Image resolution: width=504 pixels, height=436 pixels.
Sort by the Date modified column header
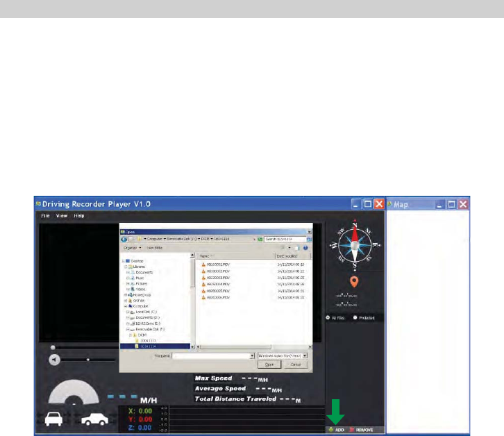pyautogui.click(x=292, y=256)
